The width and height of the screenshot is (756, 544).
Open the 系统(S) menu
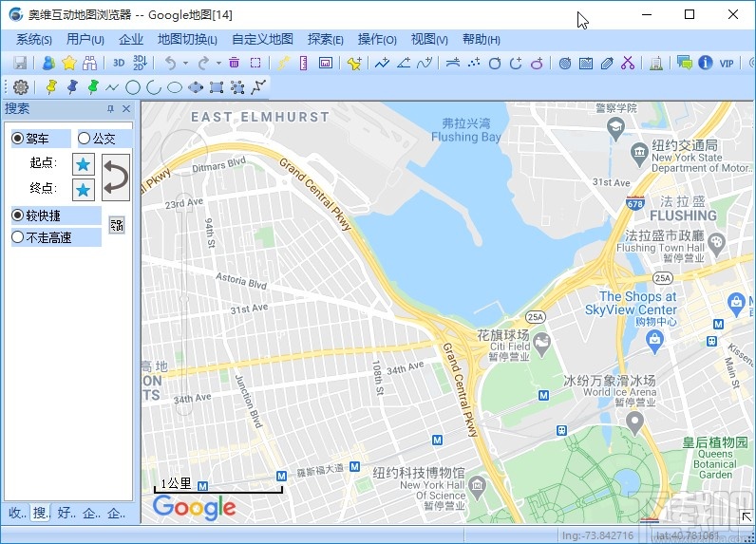pos(34,40)
